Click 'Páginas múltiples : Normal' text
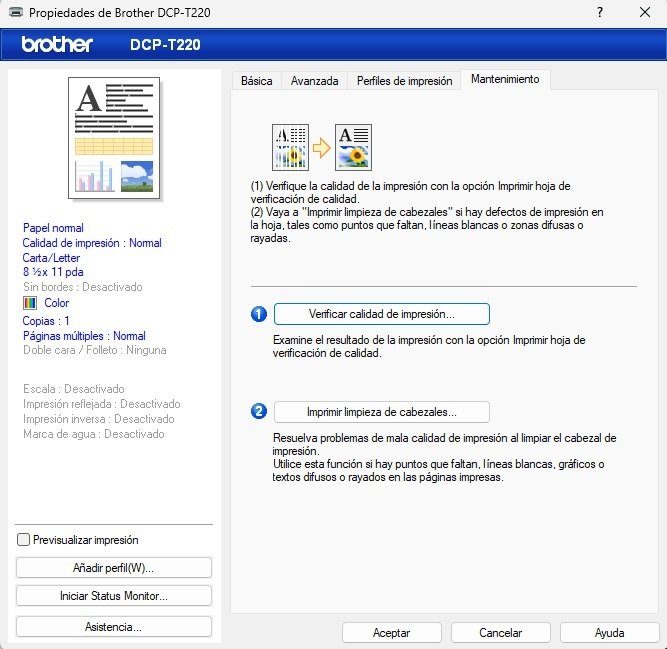Screen dimensions: 667x649 tap(84, 336)
